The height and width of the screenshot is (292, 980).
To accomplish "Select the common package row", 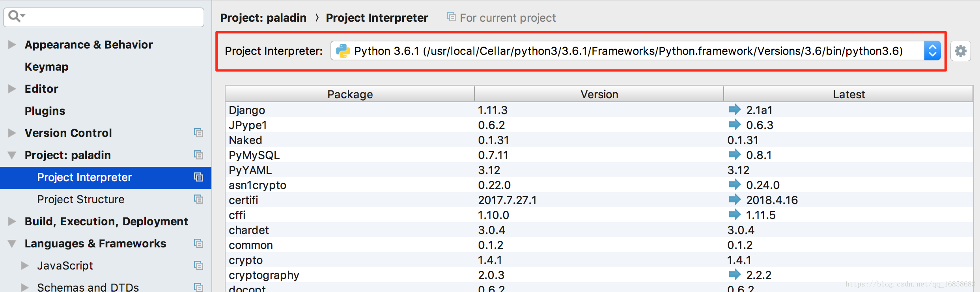I will tap(599, 245).
